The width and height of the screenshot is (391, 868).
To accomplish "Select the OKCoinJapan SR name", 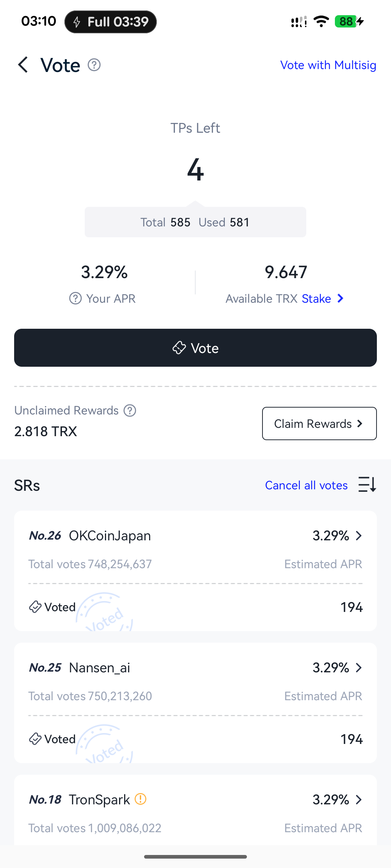I will (x=110, y=536).
